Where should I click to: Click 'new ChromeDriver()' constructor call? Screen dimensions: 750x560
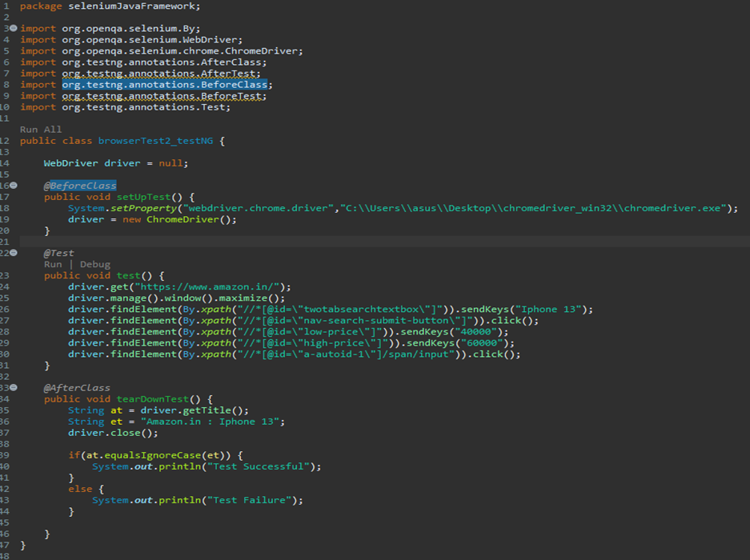[x=177, y=219]
